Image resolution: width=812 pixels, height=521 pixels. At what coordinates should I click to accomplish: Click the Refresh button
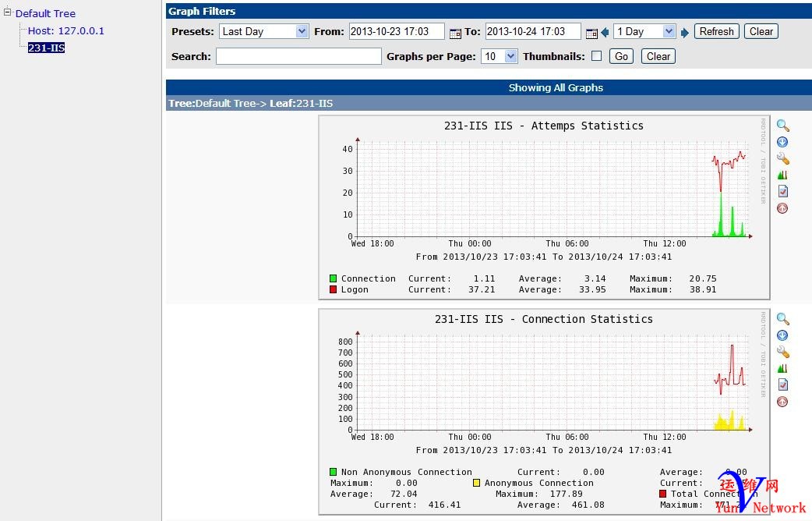click(x=716, y=32)
